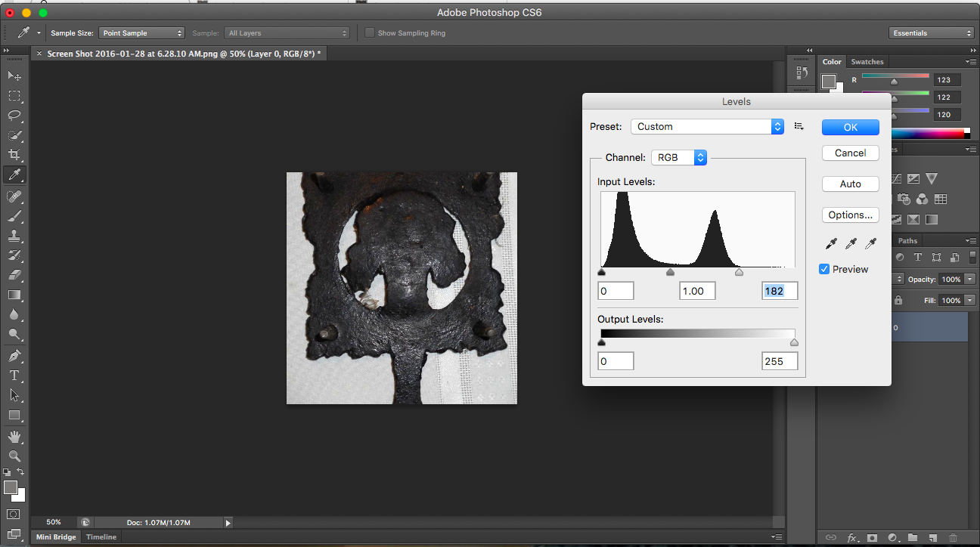This screenshot has height=547, width=980.
Task: Open the Sample Size dropdown
Action: coord(141,33)
